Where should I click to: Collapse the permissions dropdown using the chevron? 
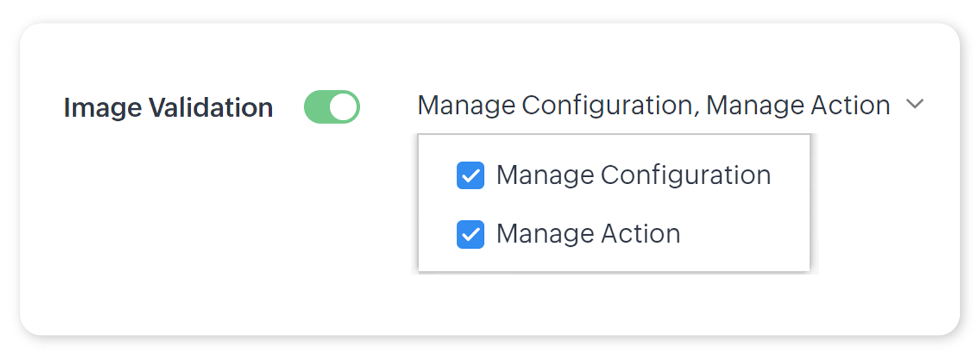(x=914, y=104)
